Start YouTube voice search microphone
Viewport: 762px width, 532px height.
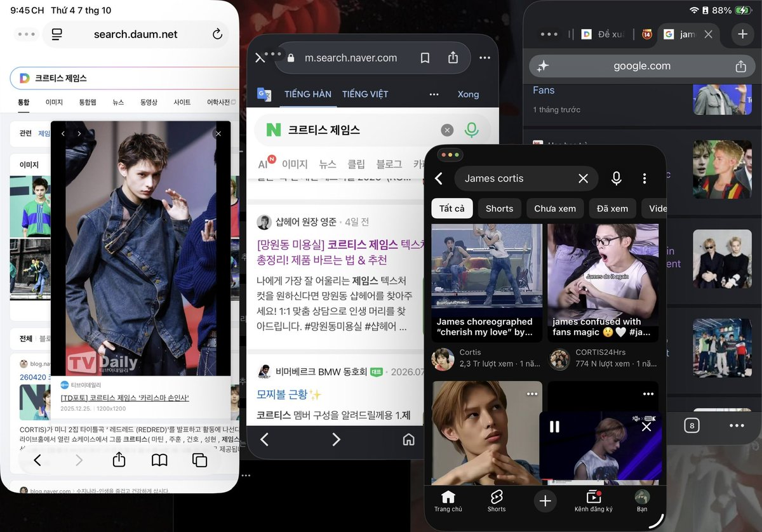(616, 178)
